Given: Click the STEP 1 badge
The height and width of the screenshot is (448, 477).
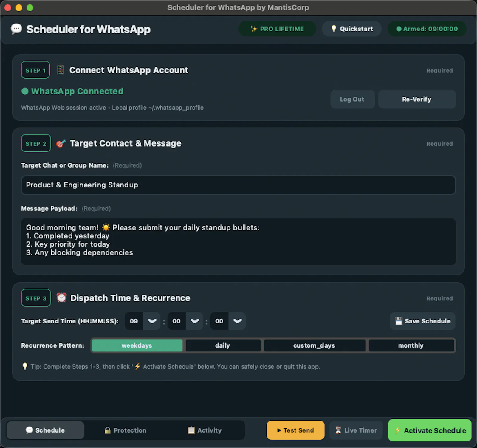Looking at the screenshot, I should (x=35, y=70).
